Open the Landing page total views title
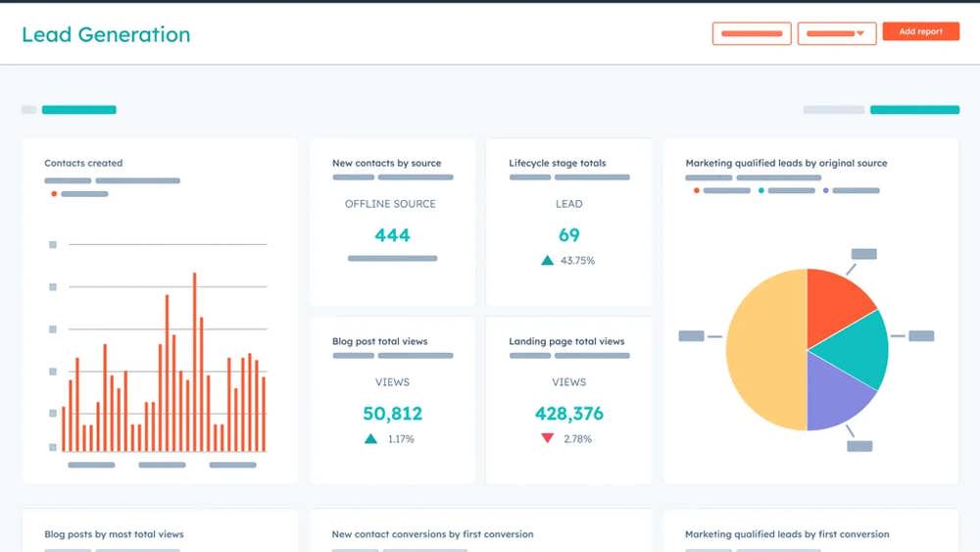The height and width of the screenshot is (552, 980). coord(566,341)
